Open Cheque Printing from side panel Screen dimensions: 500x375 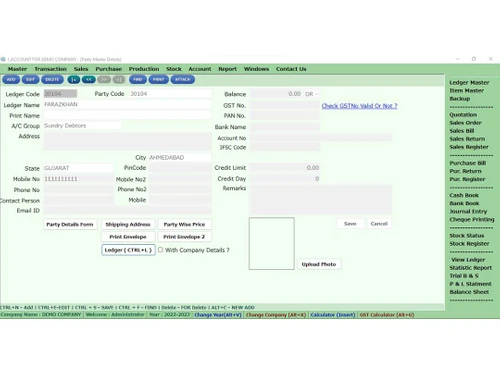tap(472, 219)
